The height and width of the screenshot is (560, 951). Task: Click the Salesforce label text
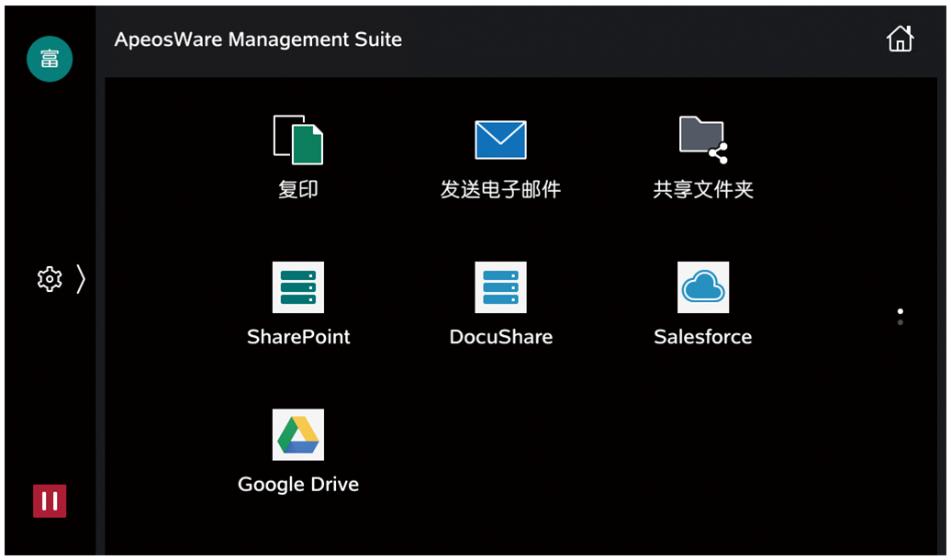[703, 337]
